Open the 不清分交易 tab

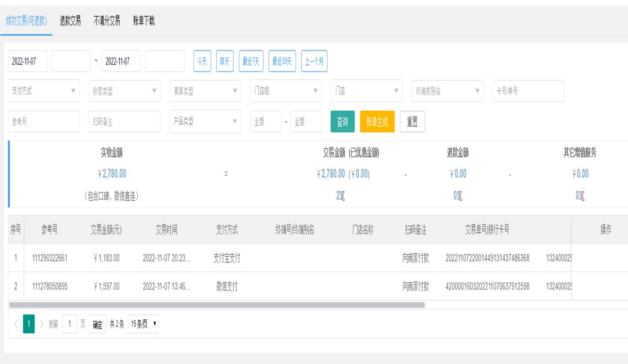[107, 21]
